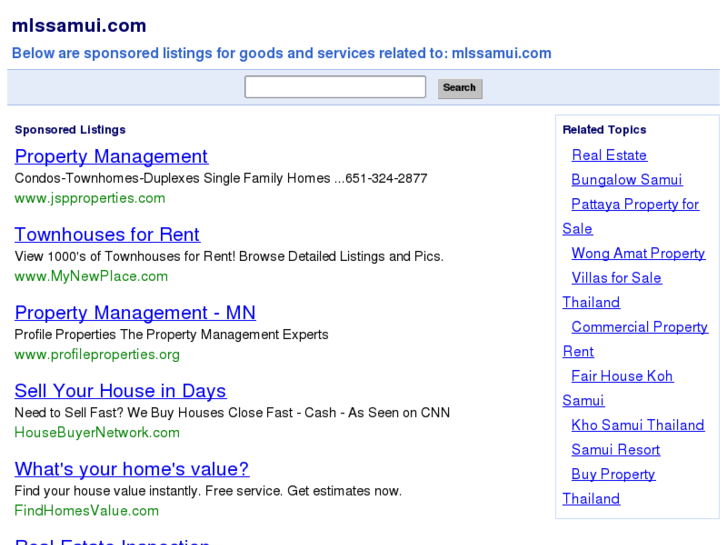727x545 pixels.
Task: Open the Samui Resort topic
Action: (616, 450)
